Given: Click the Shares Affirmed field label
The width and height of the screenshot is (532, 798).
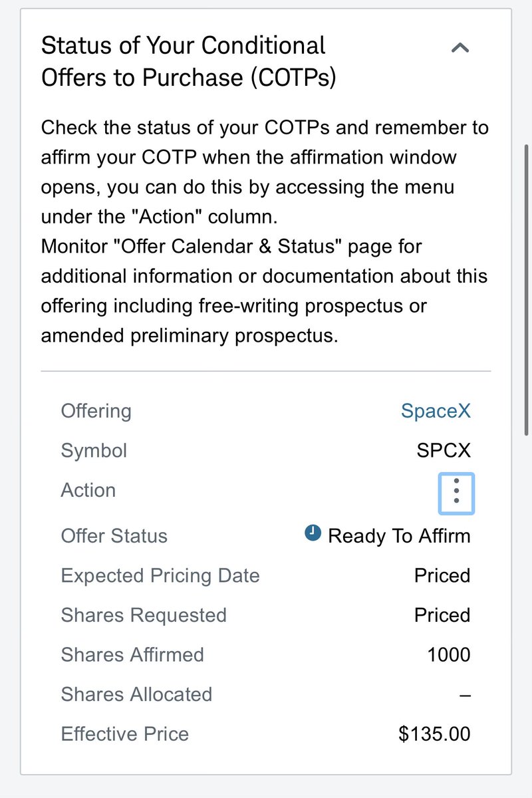Looking at the screenshot, I should pyautogui.click(x=132, y=655).
